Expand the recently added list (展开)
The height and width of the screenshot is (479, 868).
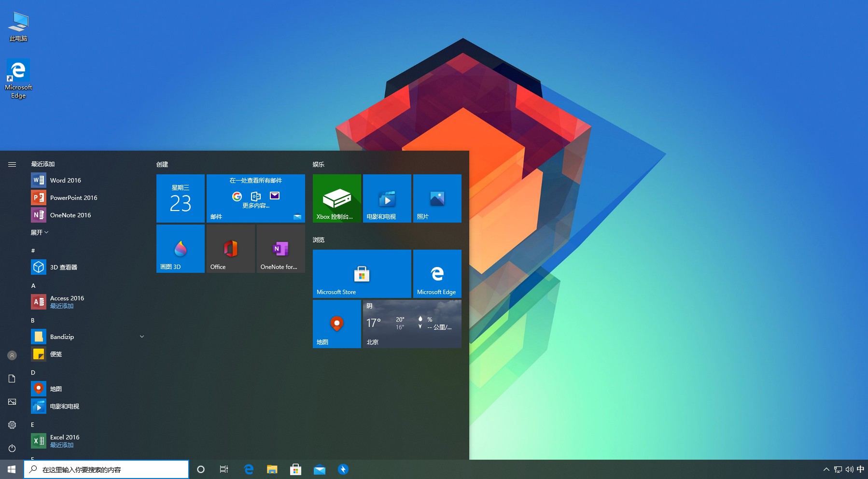tap(40, 233)
